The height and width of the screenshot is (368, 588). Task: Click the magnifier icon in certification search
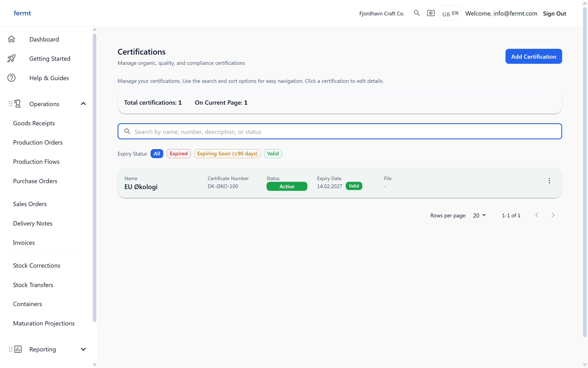tap(127, 131)
